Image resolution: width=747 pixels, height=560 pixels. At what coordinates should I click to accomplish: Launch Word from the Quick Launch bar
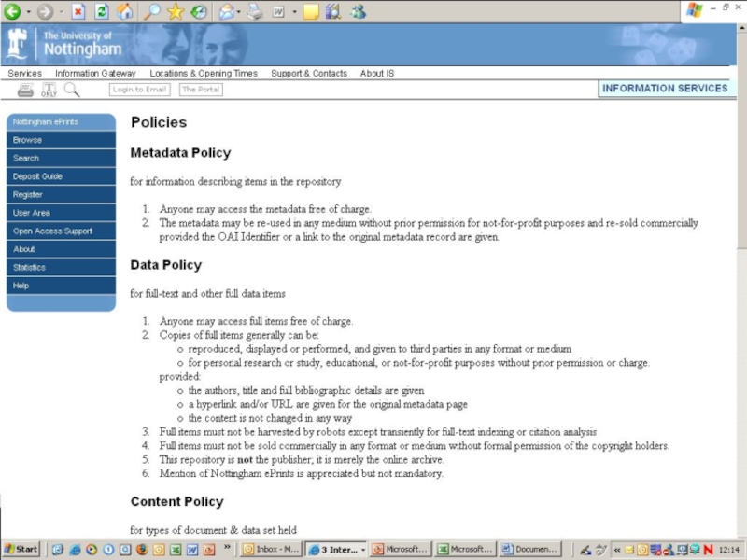point(192,549)
